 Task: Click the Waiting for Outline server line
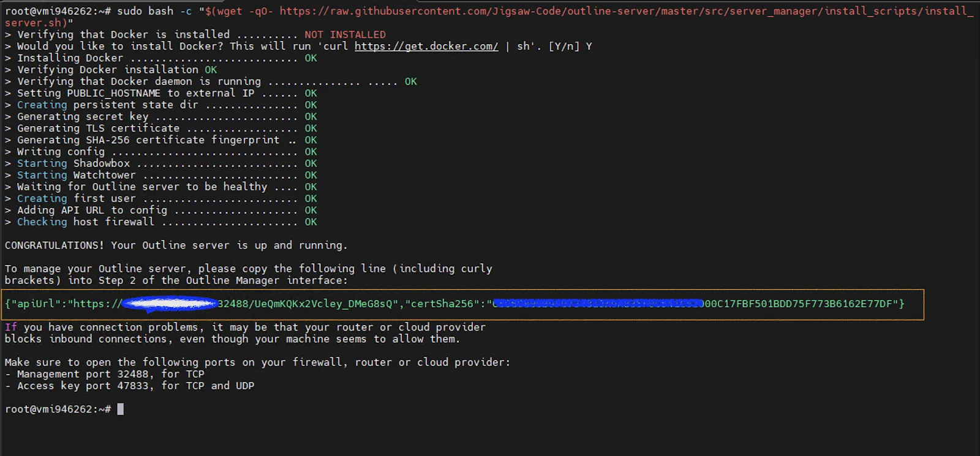[x=142, y=187]
